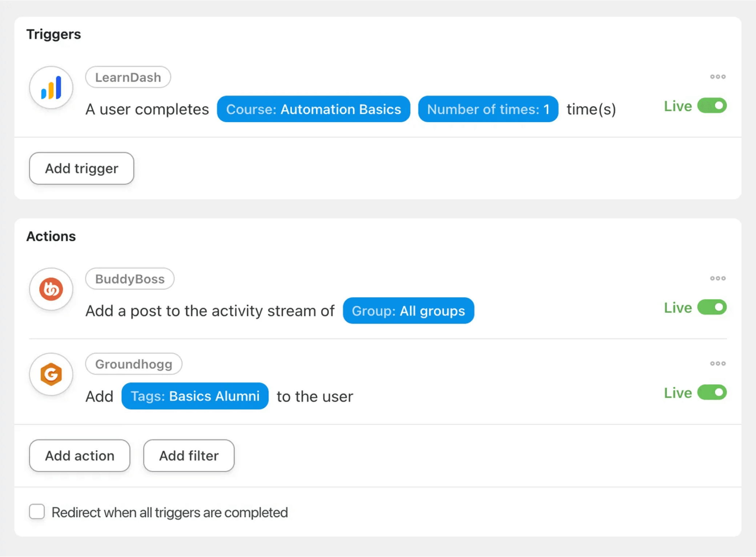
Task: Open the BuddyBoss action three-dot menu
Action: tap(717, 278)
